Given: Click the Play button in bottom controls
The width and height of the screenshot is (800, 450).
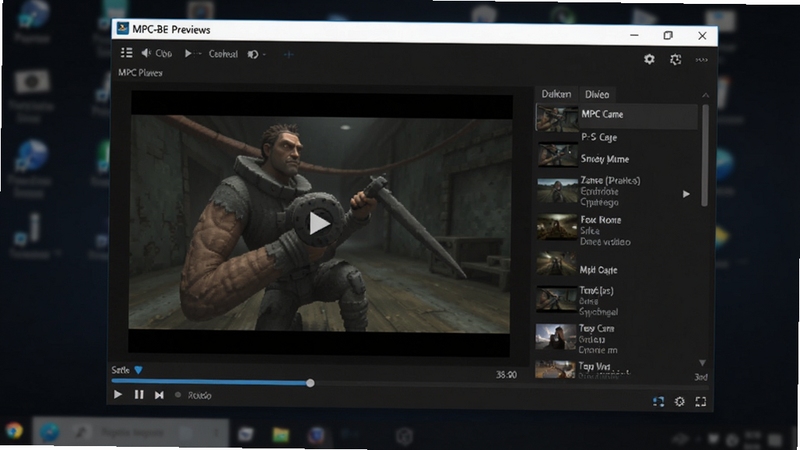Looking at the screenshot, I should [118, 394].
